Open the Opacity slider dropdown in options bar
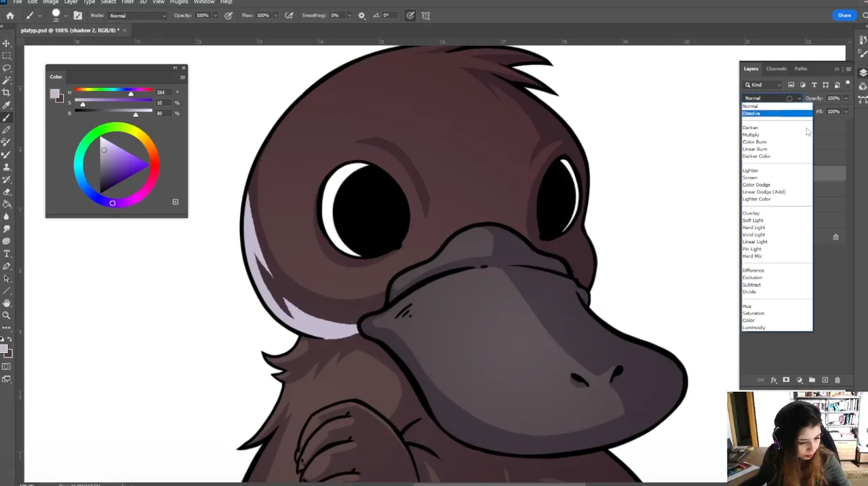 coord(215,15)
